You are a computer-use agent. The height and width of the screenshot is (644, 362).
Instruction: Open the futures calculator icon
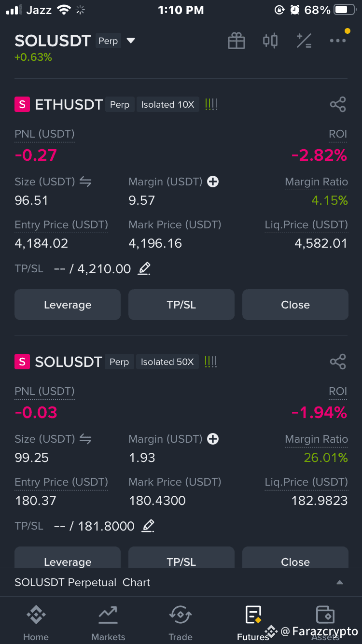(x=304, y=41)
